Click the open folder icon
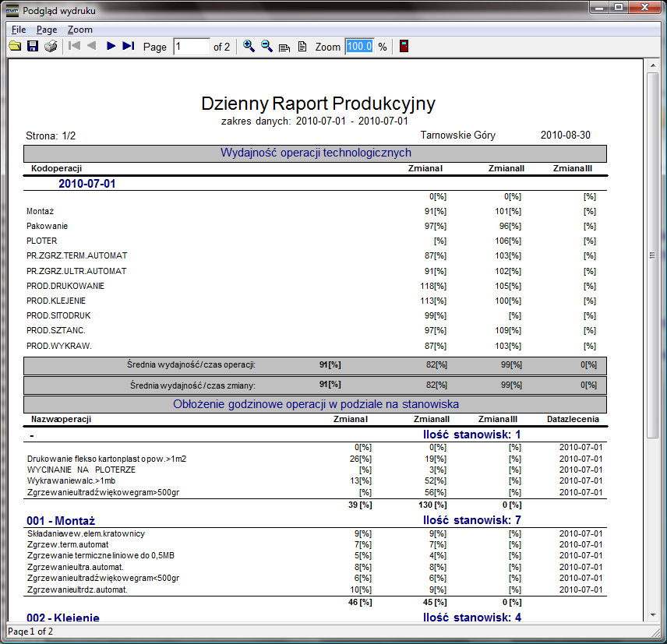667x644 pixels. click(15, 47)
